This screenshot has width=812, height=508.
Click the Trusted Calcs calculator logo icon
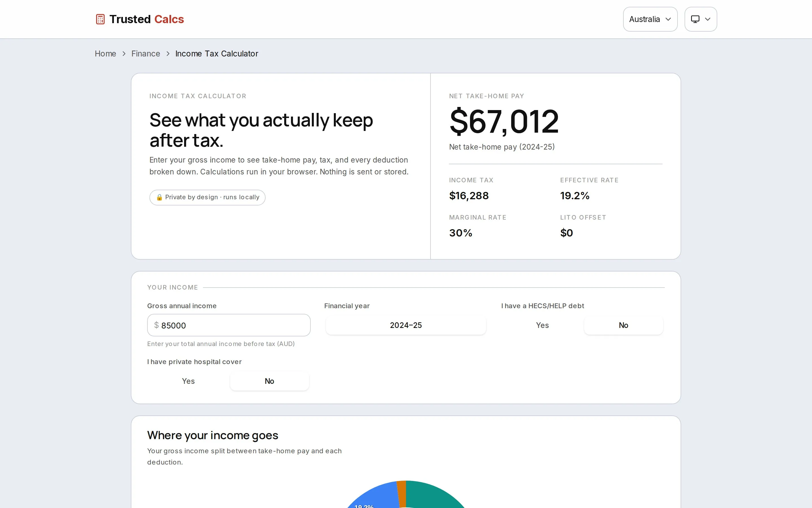[100, 19]
